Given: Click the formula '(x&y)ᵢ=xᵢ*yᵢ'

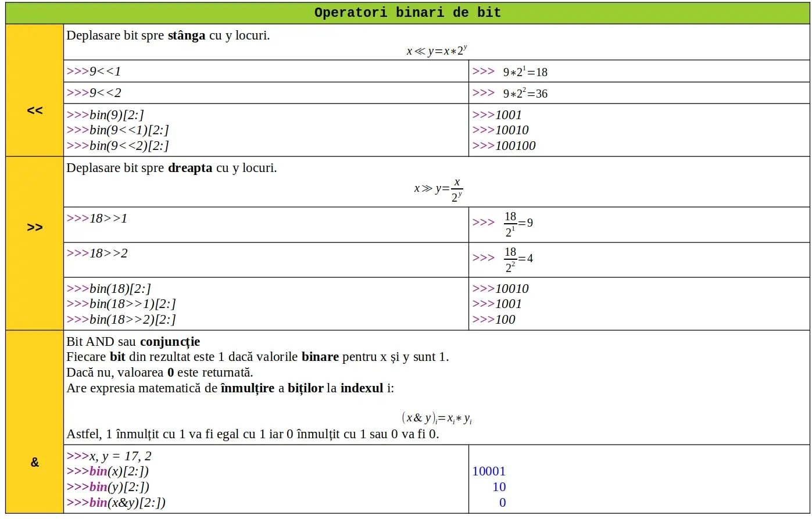Looking at the screenshot, I should [x=437, y=418].
